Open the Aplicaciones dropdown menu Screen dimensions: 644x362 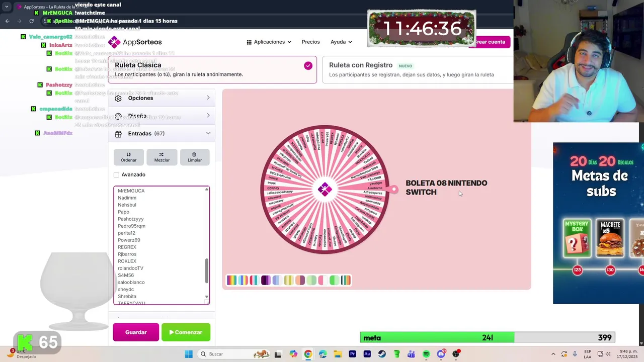click(269, 42)
